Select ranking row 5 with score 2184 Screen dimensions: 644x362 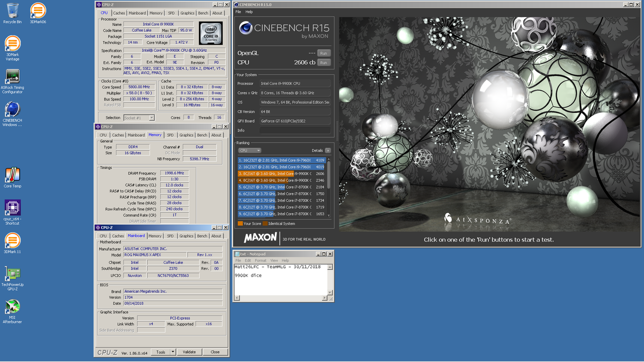[x=282, y=187]
